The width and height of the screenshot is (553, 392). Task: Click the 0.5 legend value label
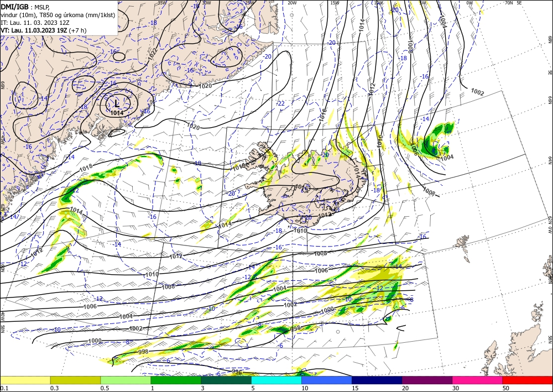(105, 388)
